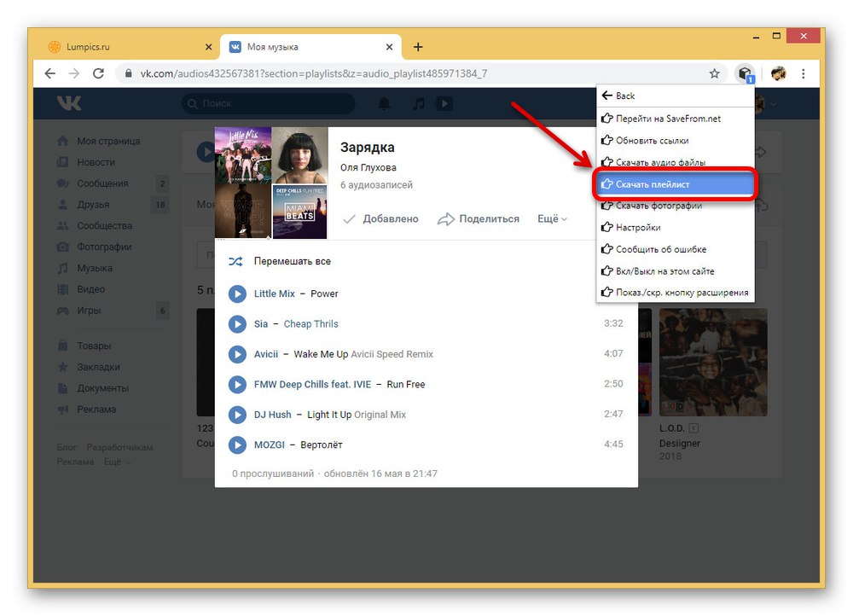Click the Добавлено button
Viewport: 853px width, 616px height.
[380, 218]
